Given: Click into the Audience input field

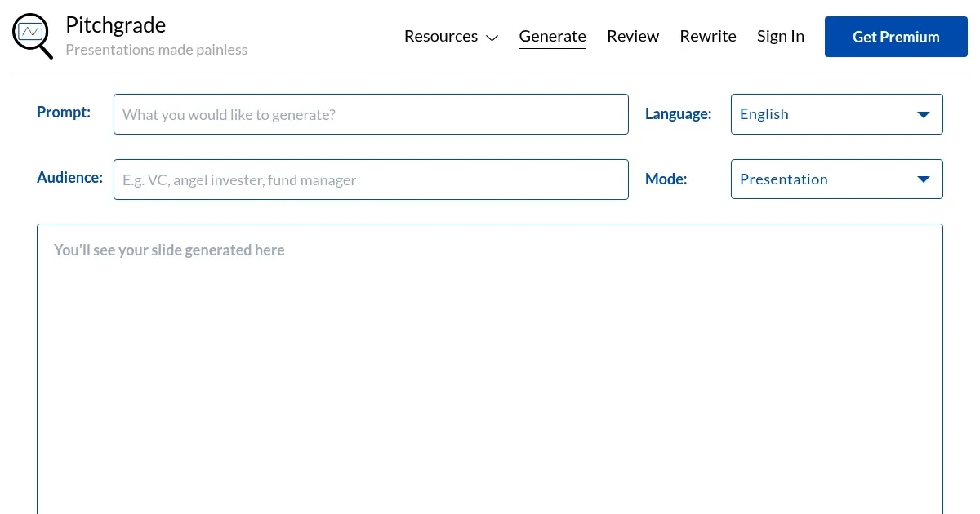Looking at the screenshot, I should (x=371, y=179).
